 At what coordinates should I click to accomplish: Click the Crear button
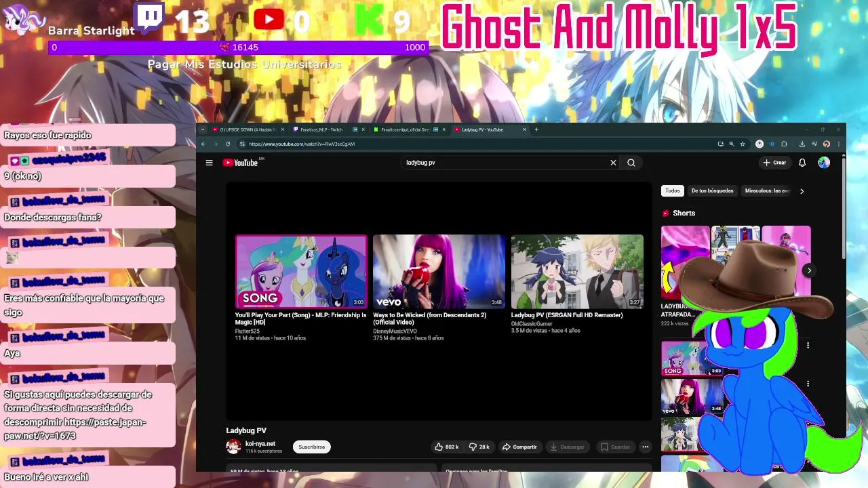[775, 163]
